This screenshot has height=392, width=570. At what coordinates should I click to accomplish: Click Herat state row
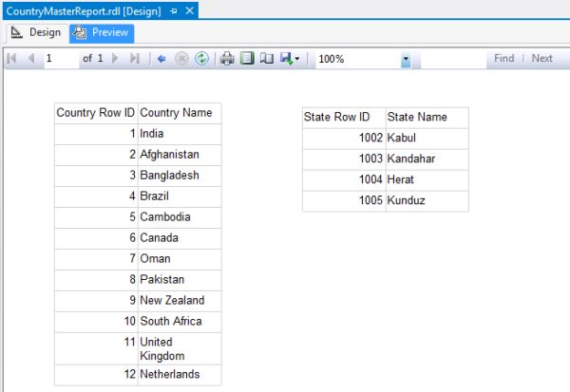[x=386, y=179]
